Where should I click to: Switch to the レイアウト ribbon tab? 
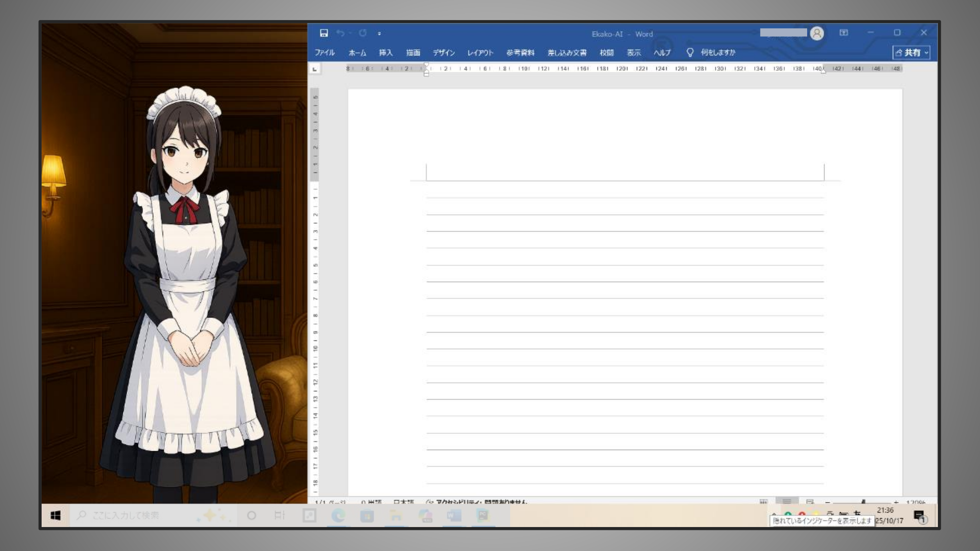coord(480,52)
